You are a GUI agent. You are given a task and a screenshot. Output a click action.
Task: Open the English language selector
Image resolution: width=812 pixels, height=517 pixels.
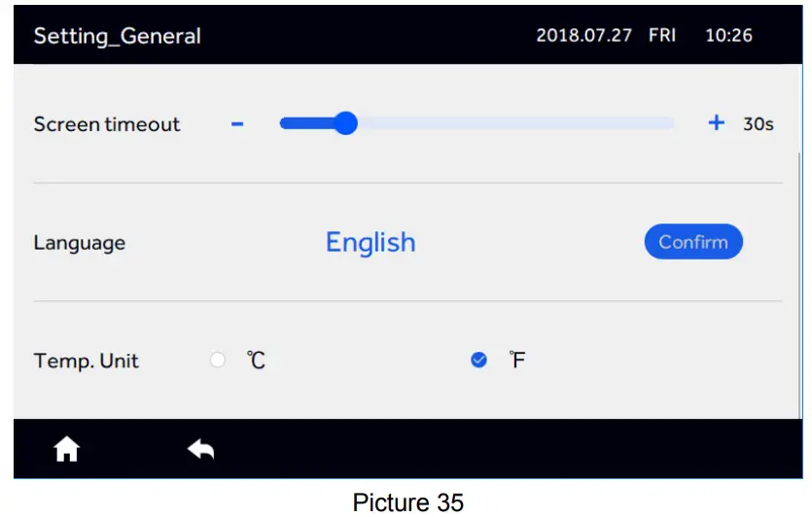click(x=371, y=242)
